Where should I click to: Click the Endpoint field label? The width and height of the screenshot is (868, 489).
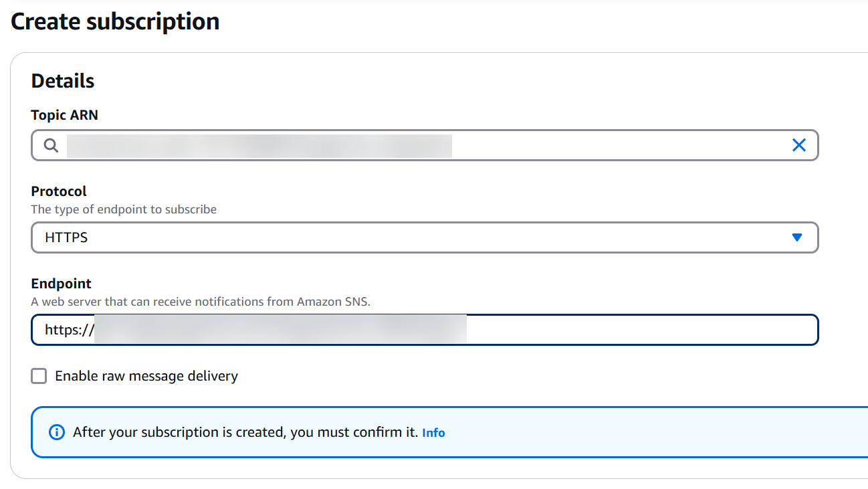(61, 284)
